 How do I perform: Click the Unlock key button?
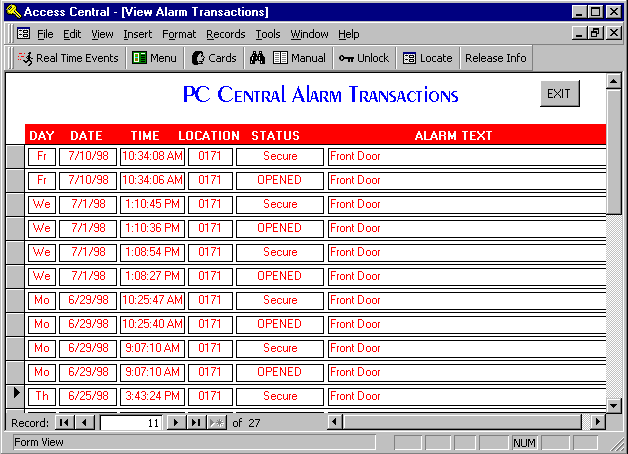click(x=364, y=58)
